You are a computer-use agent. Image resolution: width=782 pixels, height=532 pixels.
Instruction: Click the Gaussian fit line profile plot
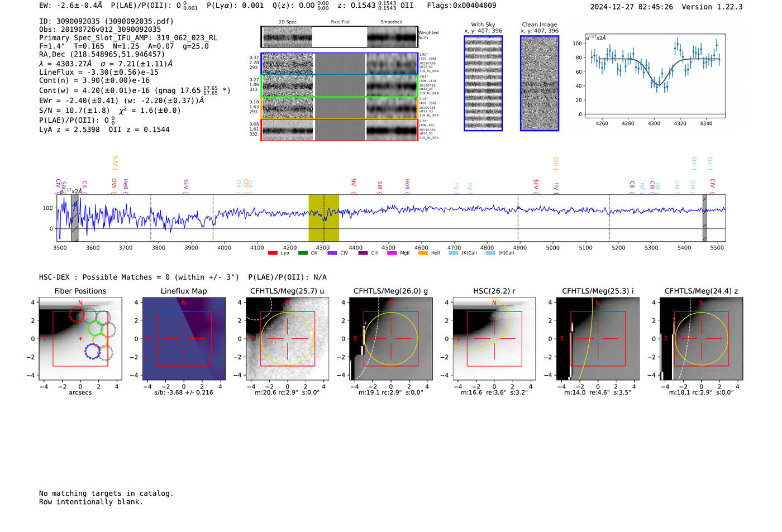click(x=655, y=75)
